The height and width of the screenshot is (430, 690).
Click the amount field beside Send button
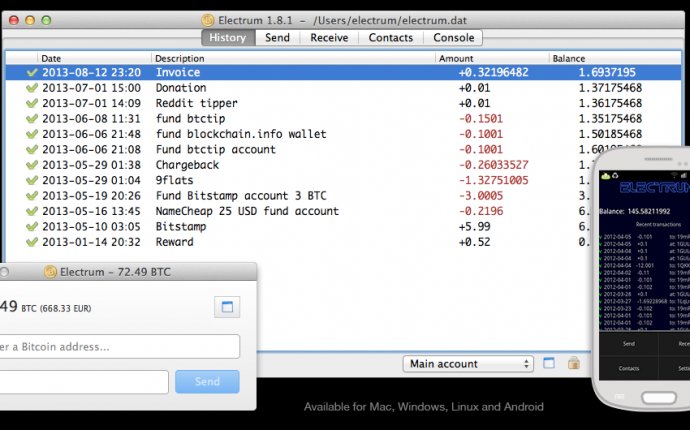pyautogui.click(x=84, y=382)
